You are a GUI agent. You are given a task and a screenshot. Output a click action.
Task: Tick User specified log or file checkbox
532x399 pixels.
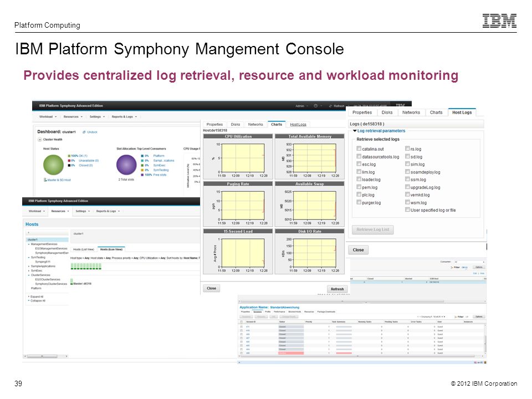(x=407, y=209)
